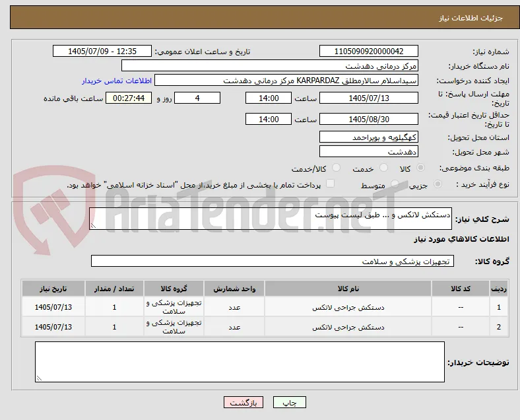
Task: Select the جزیی purchase type radio
Action: click(x=438, y=184)
